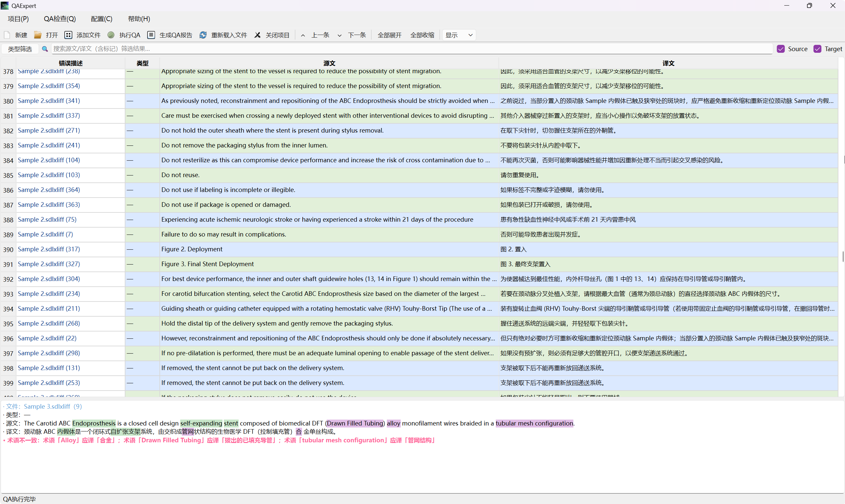Select row Sample 2.sdlxliff (22)

(419, 338)
